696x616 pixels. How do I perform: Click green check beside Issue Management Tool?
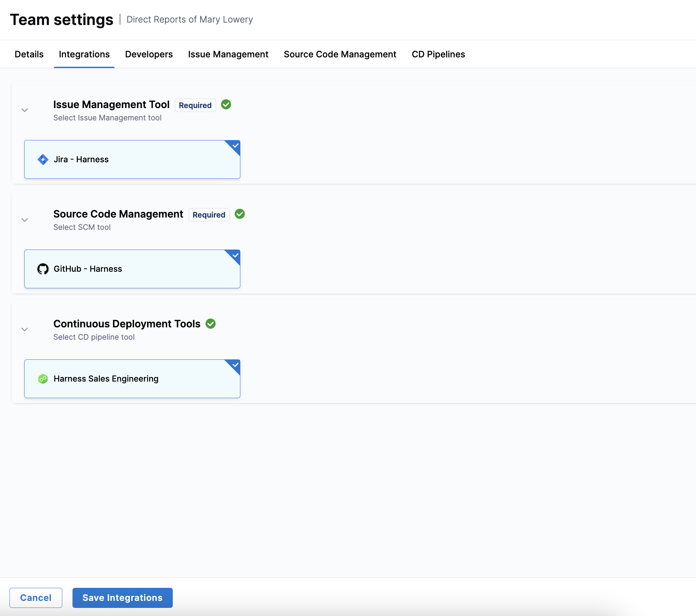tap(226, 105)
